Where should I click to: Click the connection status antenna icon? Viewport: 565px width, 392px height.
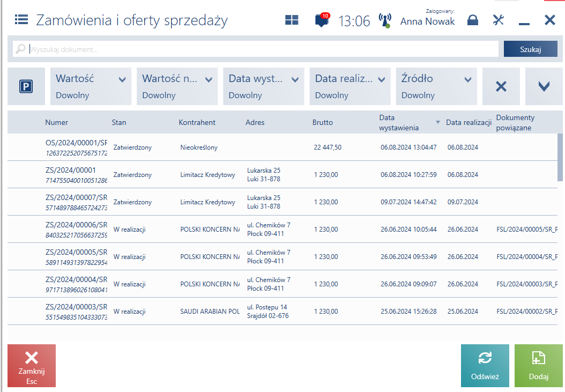click(x=385, y=20)
